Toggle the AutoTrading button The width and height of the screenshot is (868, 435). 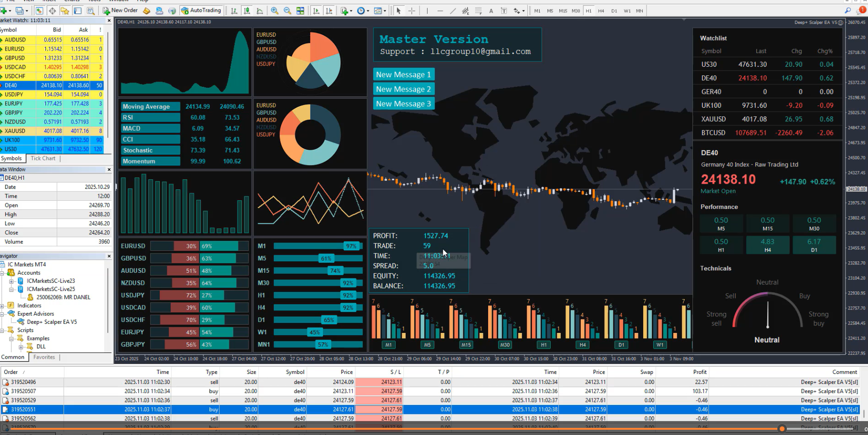(201, 10)
